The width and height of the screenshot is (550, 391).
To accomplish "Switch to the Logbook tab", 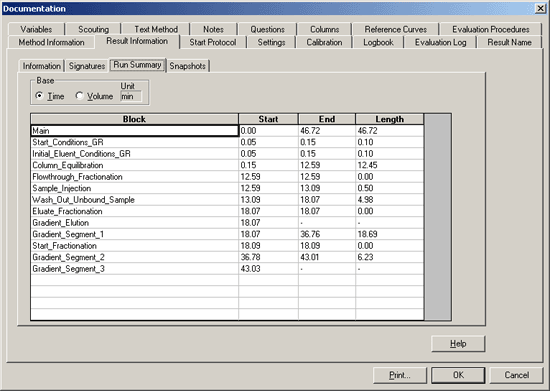I will pos(378,42).
